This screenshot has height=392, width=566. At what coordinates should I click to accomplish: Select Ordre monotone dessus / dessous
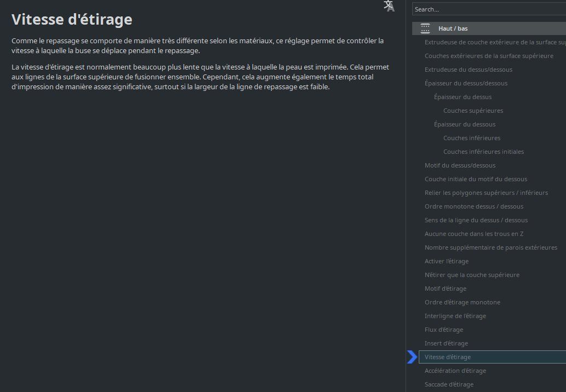click(x=474, y=207)
